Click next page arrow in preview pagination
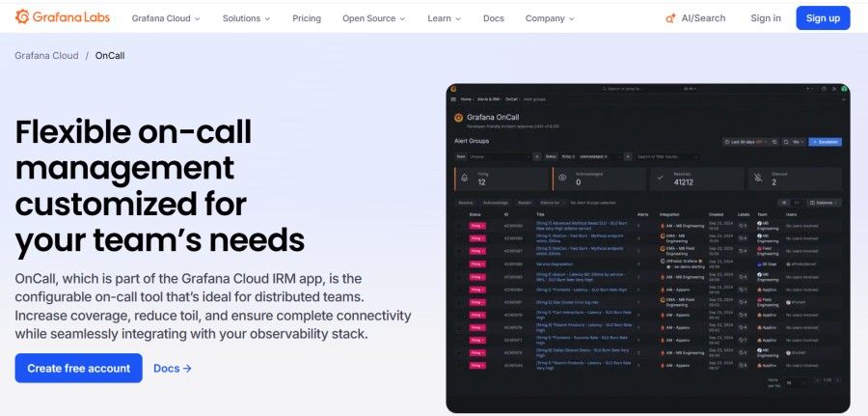The image size is (868, 416). [837, 380]
